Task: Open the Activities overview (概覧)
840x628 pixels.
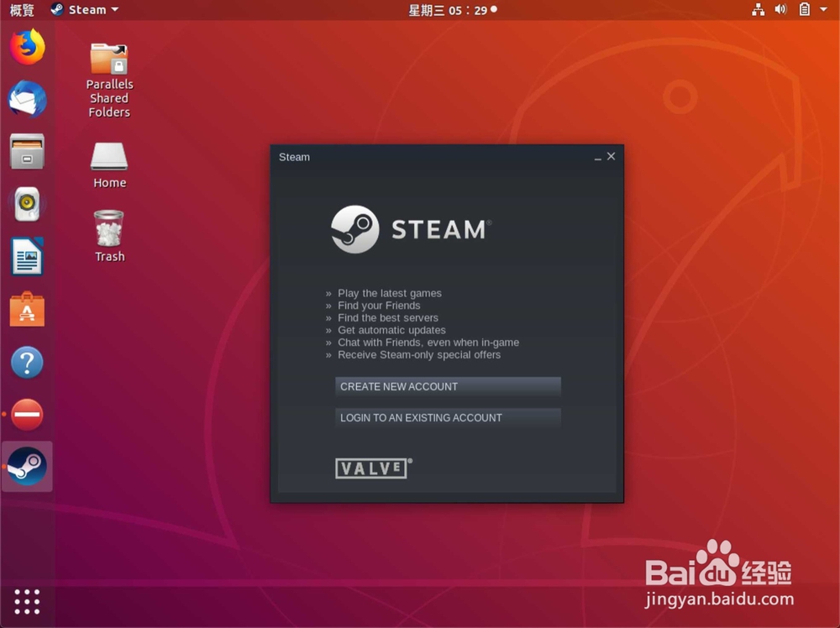Action: (21, 9)
